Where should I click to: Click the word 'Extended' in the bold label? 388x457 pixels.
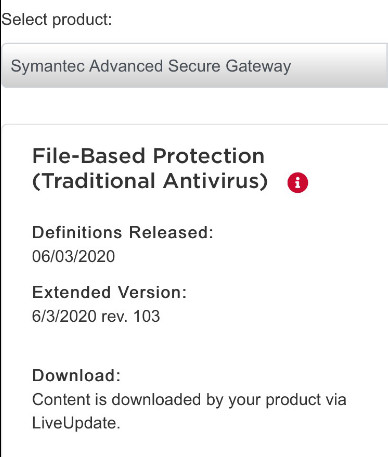(72, 292)
